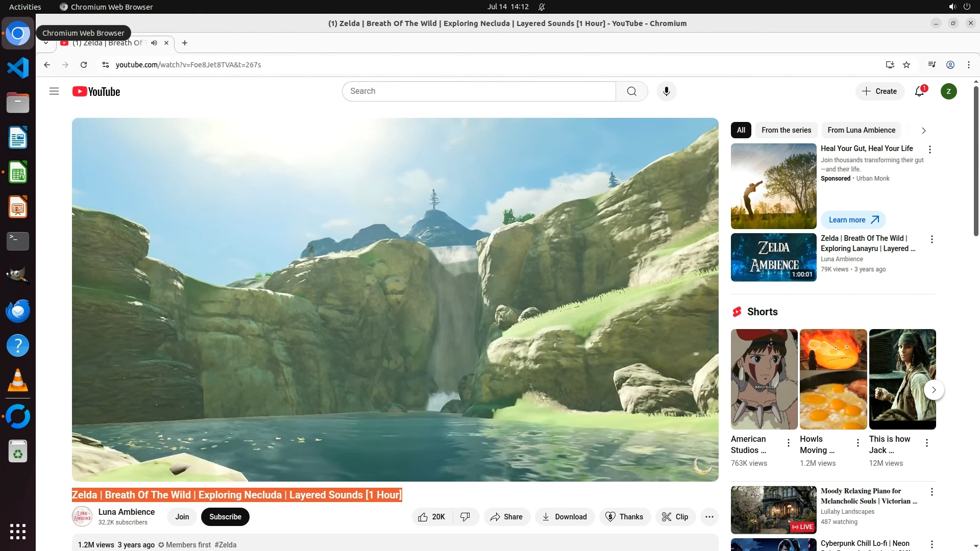Open the YouTube hamburger guide menu
The width and height of the screenshot is (980, 551).
coord(54,91)
